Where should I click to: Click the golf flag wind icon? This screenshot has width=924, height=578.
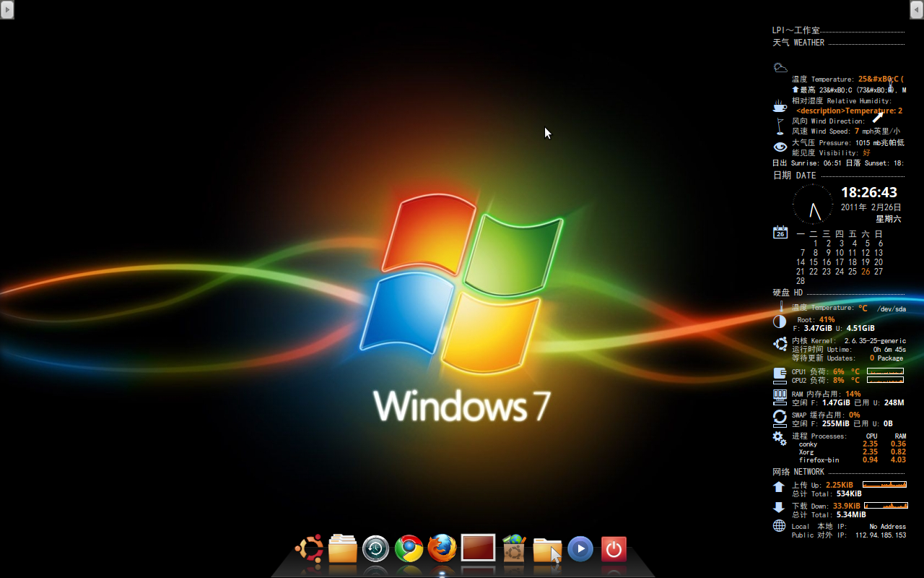pyautogui.click(x=780, y=126)
